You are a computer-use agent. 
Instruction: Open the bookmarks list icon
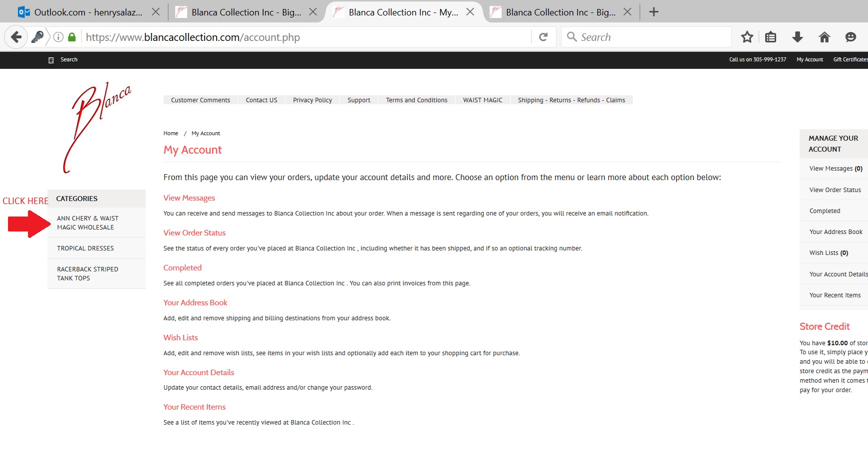click(x=771, y=37)
